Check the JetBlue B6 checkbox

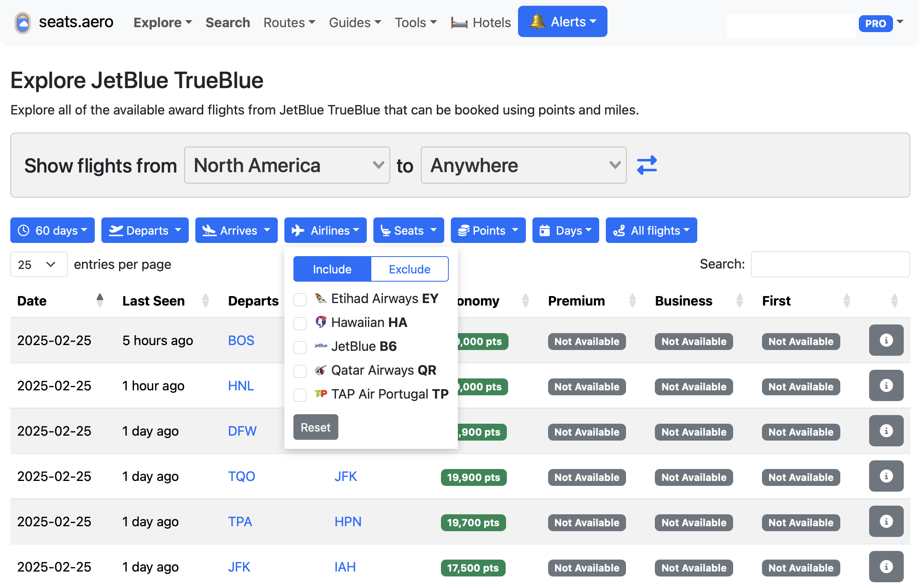(300, 347)
